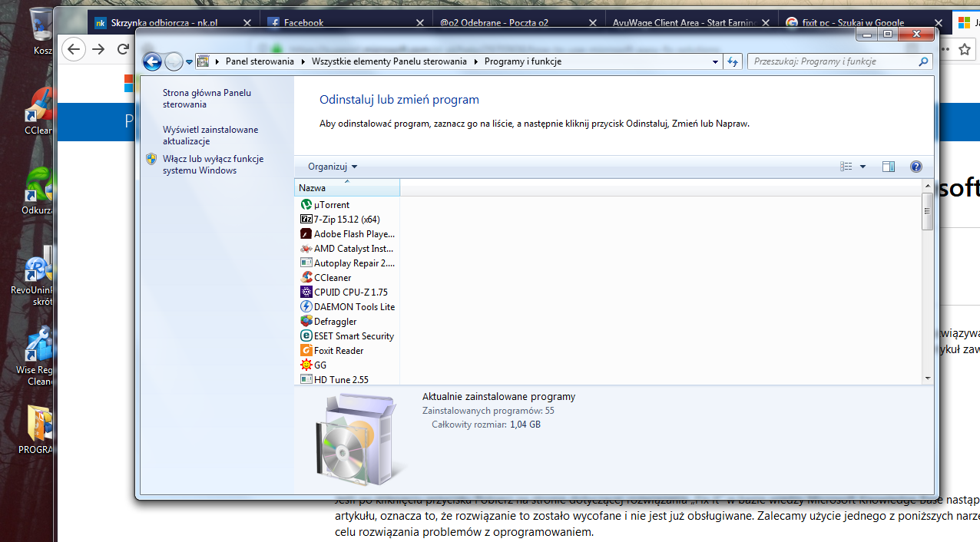Image resolution: width=980 pixels, height=542 pixels.
Task: Click the Control Panel forward arrow button
Action: pyautogui.click(x=174, y=62)
